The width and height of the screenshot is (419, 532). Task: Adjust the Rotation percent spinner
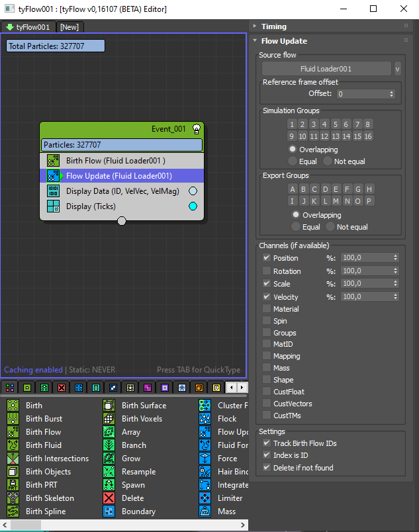[395, 271]
